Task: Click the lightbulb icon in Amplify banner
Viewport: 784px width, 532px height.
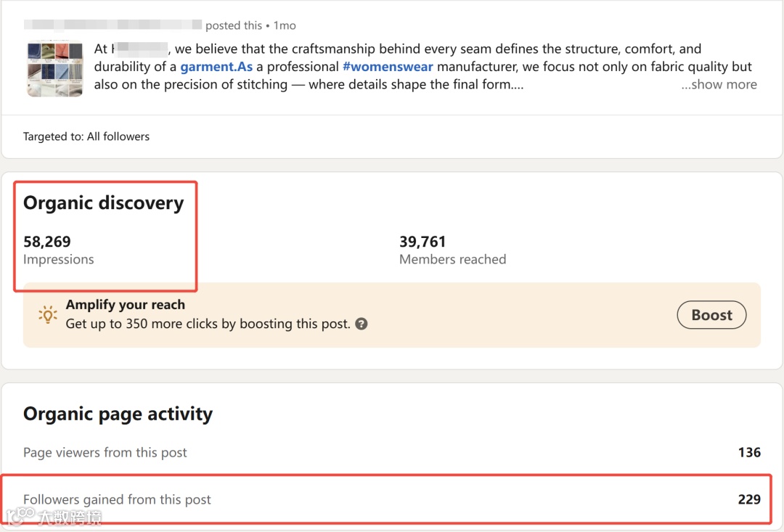Action: 48,314
